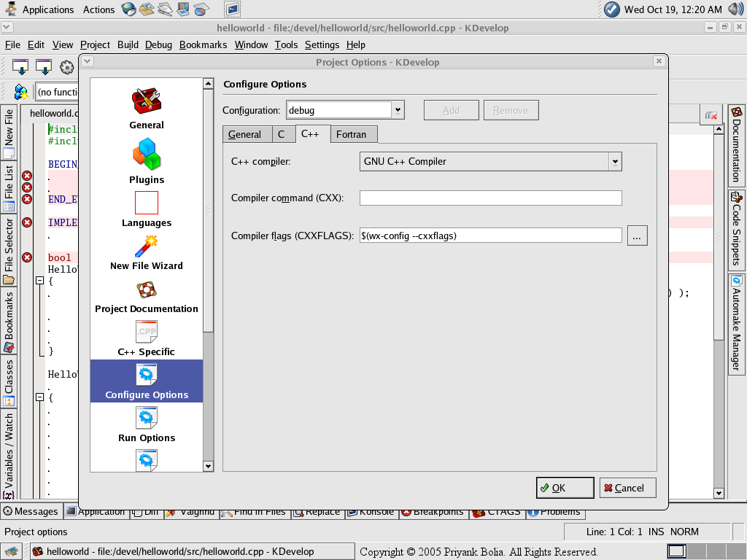Click the second download-arrow toolbar icon

[43, 67]
